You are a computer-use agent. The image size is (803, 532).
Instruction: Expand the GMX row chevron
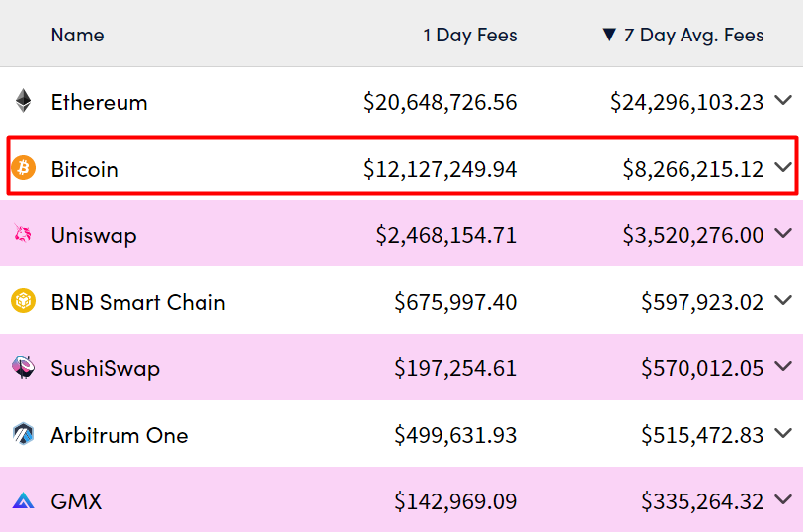pyautogui.click(x=783, y=500)
